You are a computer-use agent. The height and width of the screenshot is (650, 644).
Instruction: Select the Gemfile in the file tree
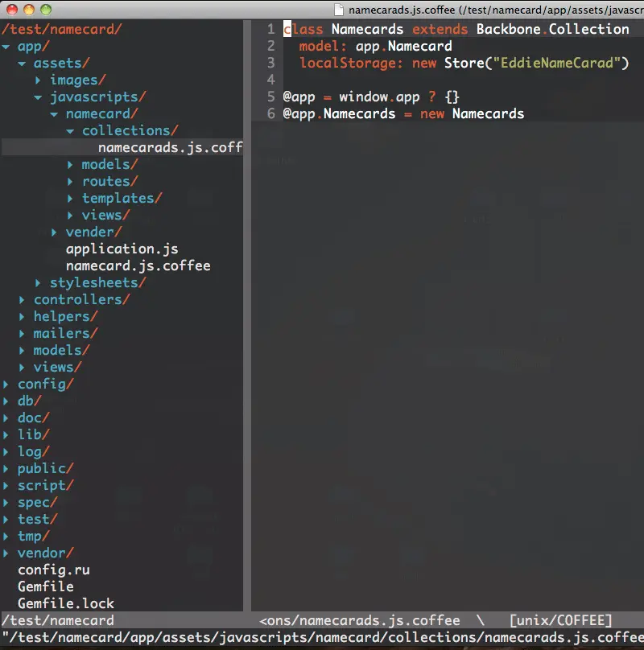(45, 586)
